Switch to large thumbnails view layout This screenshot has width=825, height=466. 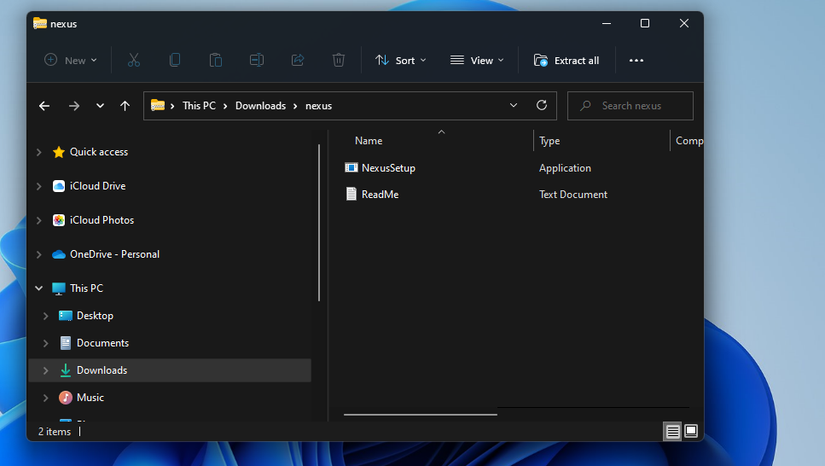691,432
